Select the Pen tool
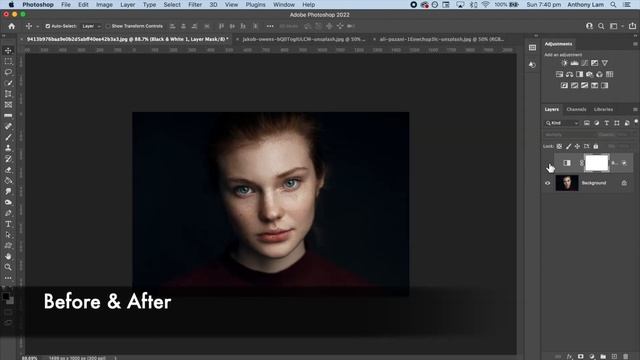 point(8,213)
